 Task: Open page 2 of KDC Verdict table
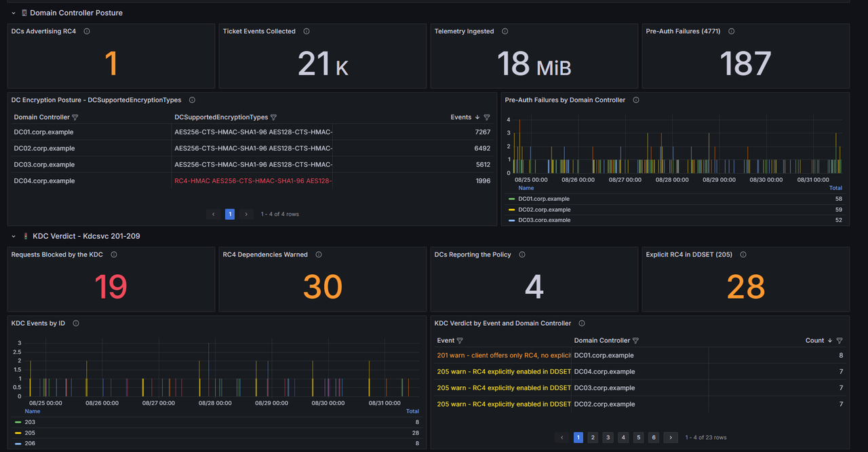pyautogui.click(x=593, y=438)
